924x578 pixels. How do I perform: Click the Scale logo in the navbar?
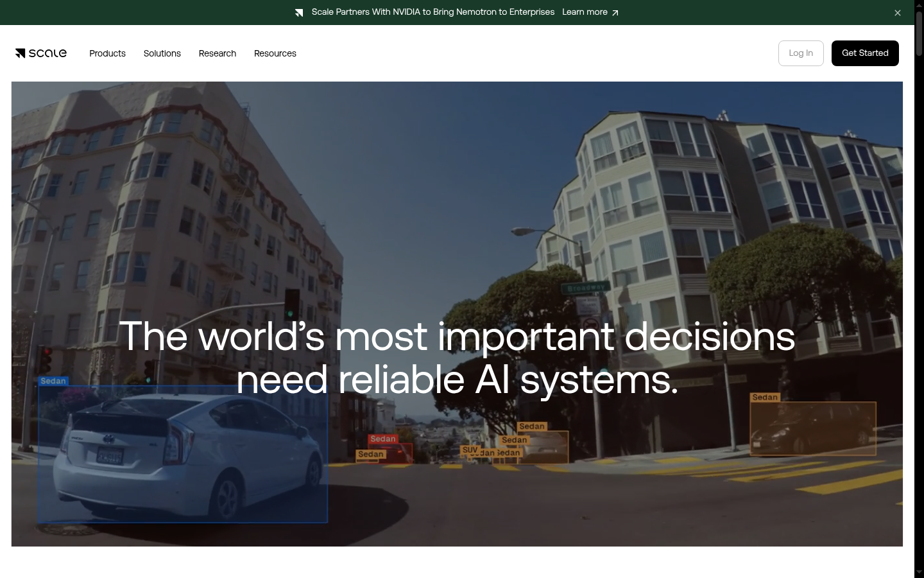(41, 53)
